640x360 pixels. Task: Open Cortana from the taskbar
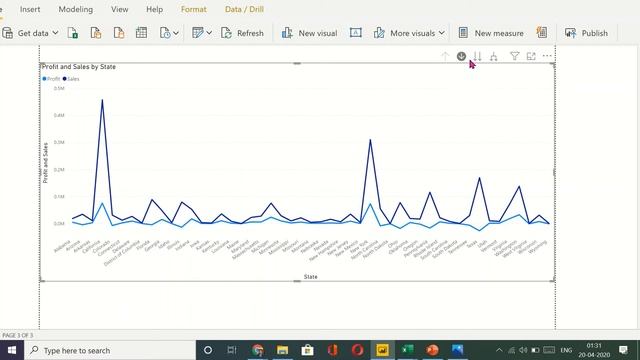pyautogui.click(x=208, y=350)
